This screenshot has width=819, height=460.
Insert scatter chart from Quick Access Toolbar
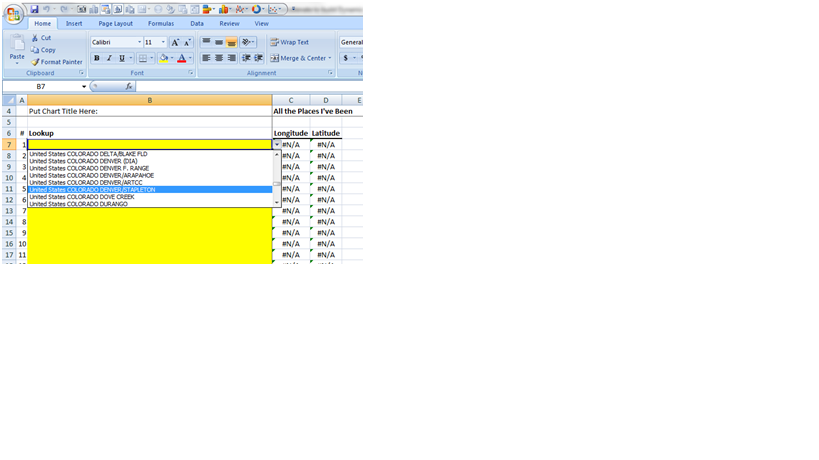point(272,9)
